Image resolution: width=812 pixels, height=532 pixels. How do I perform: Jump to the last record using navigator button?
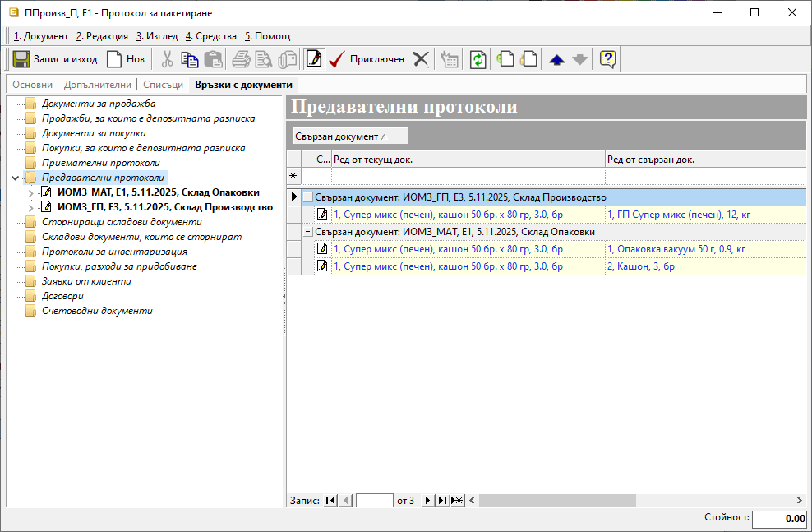(442, 500)
